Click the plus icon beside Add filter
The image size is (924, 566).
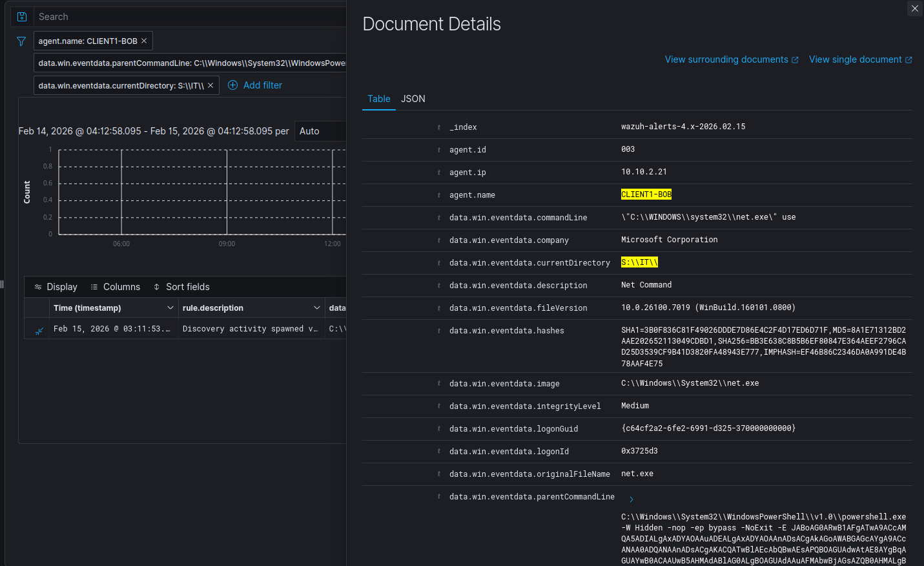tap(233, 85)
